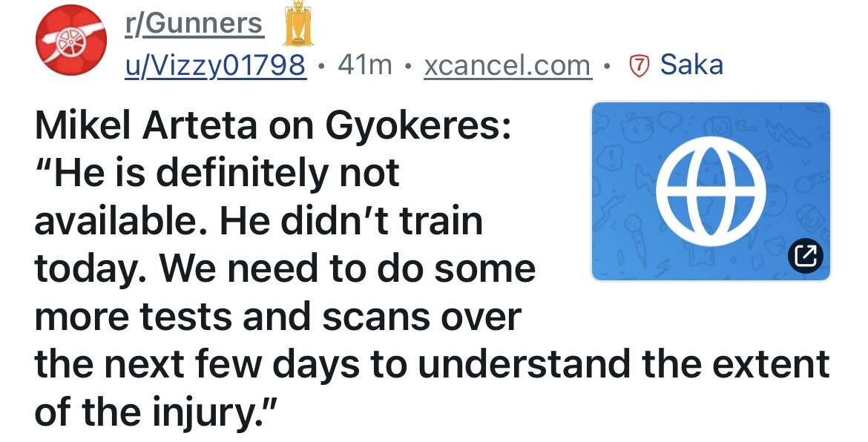
Task: Click the "He is definitely not" line
Action: coord(217,174)
